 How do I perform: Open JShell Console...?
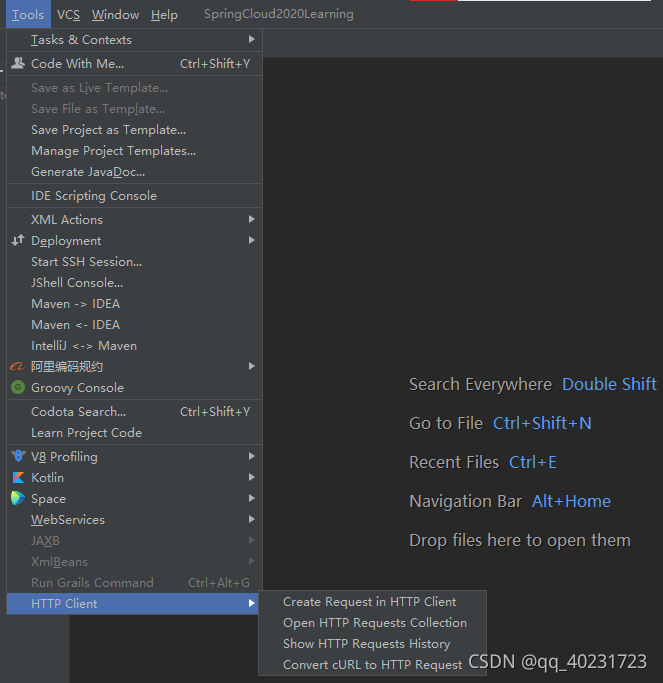[134, 282]
